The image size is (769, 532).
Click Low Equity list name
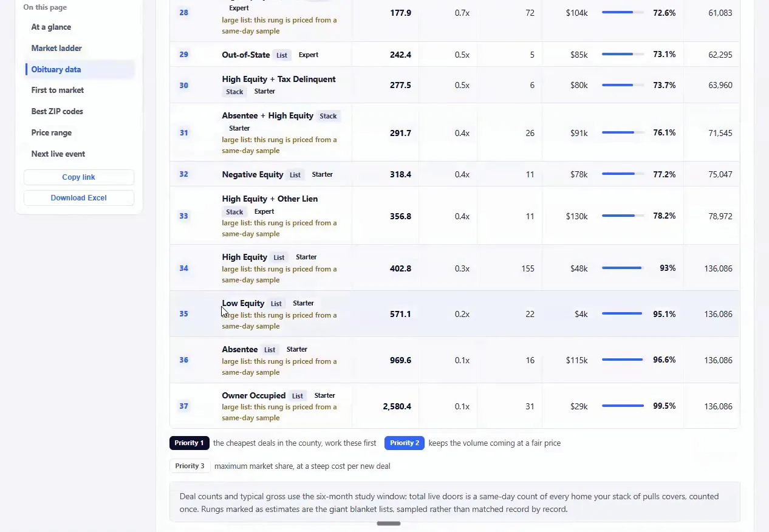click(x=243, y=304)
